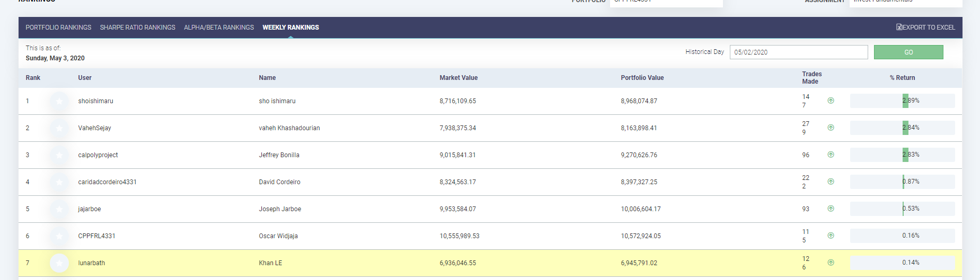Click the 2.89% return bar
This screenshot has height=280, width=980.
coord(902,101)
